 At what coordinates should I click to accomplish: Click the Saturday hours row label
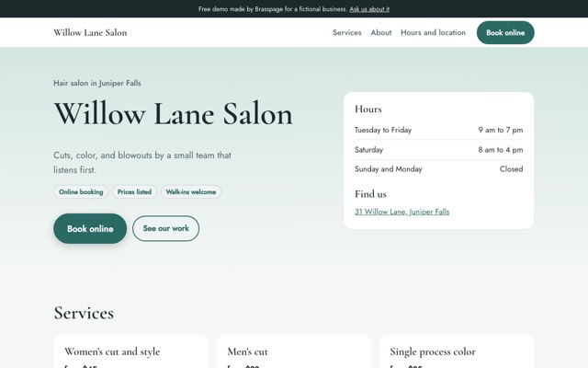pos(368,150)
